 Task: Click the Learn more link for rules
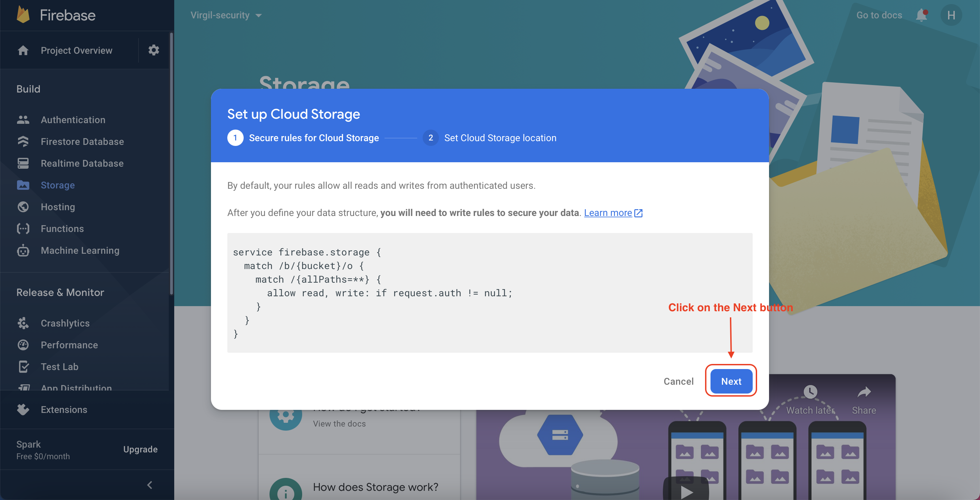pyautogui.click(x=607, y=212)
